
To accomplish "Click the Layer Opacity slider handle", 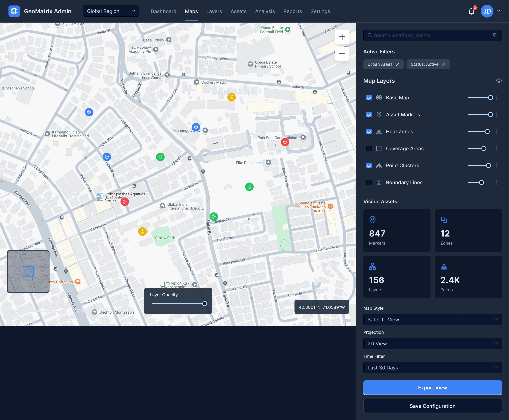I will tap(205, 304).
